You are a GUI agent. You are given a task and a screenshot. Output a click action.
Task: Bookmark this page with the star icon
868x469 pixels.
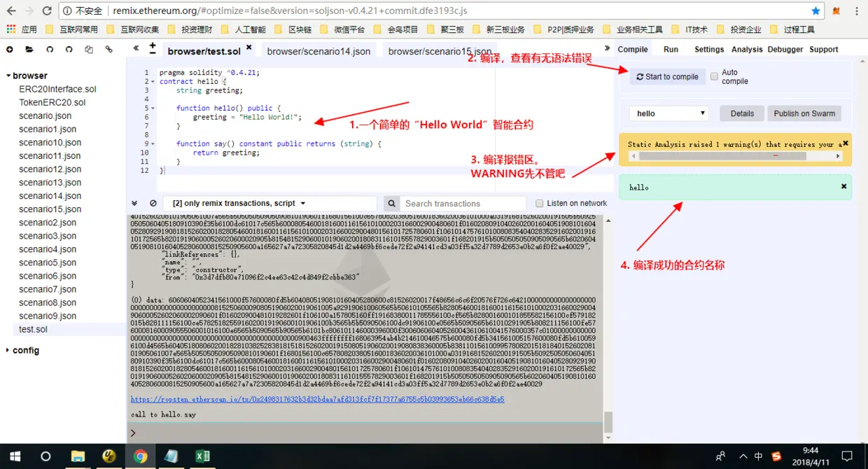point(815,11)
